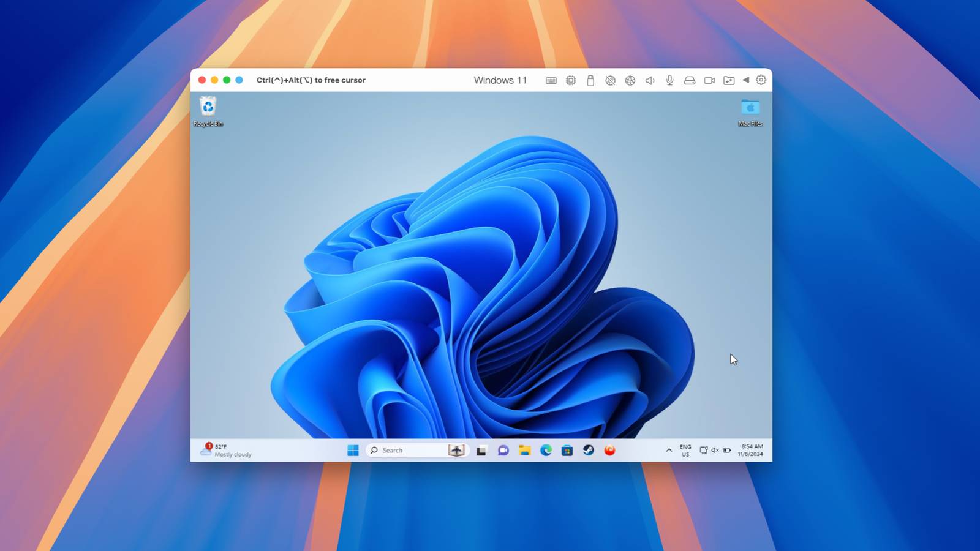This screenshot has width=980, height=551.
Task: Click the network icon in system tray
Action: click(704, 451)
